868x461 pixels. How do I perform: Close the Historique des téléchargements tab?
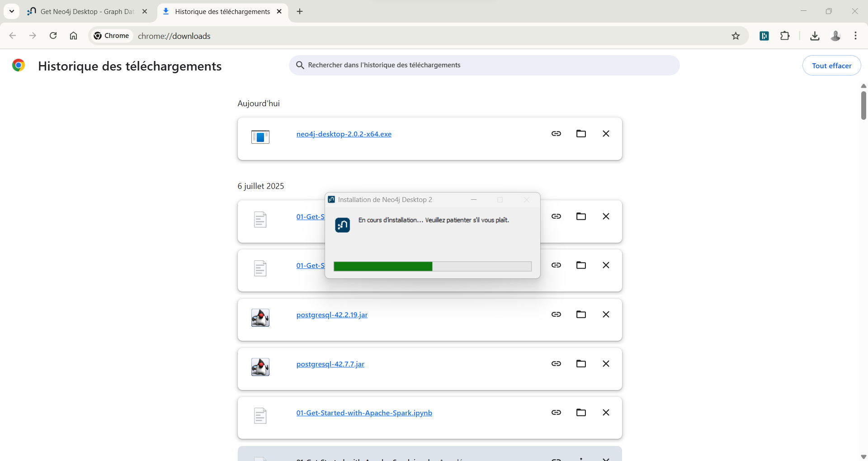pyautogui.click(x=279, y=12)
